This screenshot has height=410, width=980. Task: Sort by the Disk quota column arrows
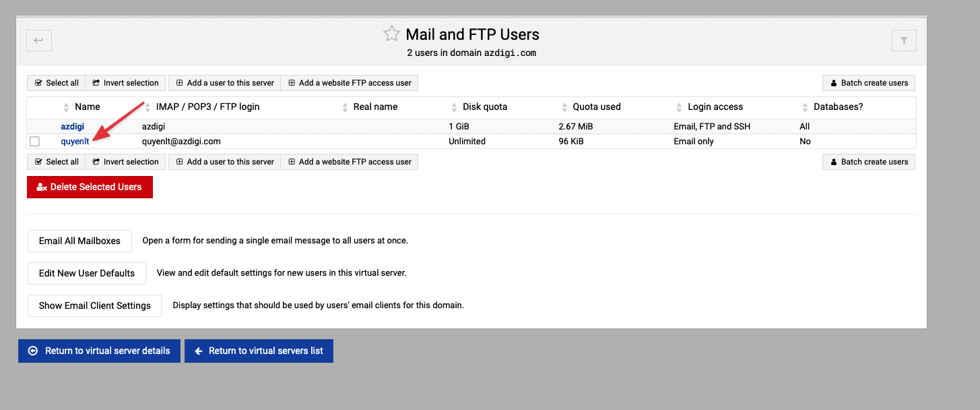(454, 107)
